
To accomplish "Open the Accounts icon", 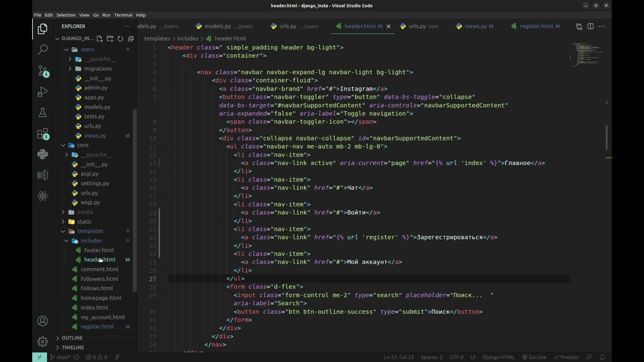I will pos(43,321).
